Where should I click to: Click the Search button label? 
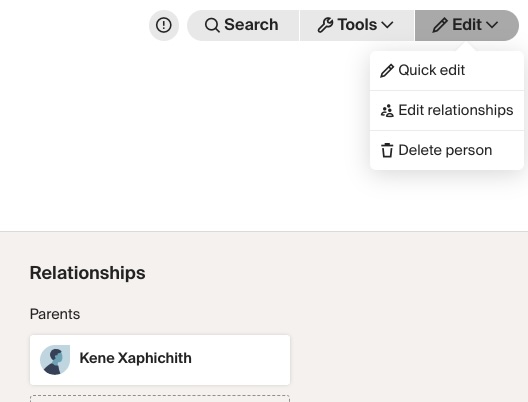(251, 25)
